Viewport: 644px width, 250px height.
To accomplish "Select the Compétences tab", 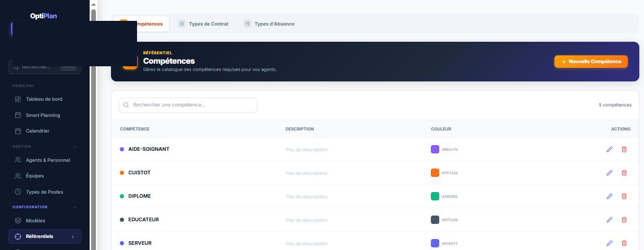I will pos(141,23).
